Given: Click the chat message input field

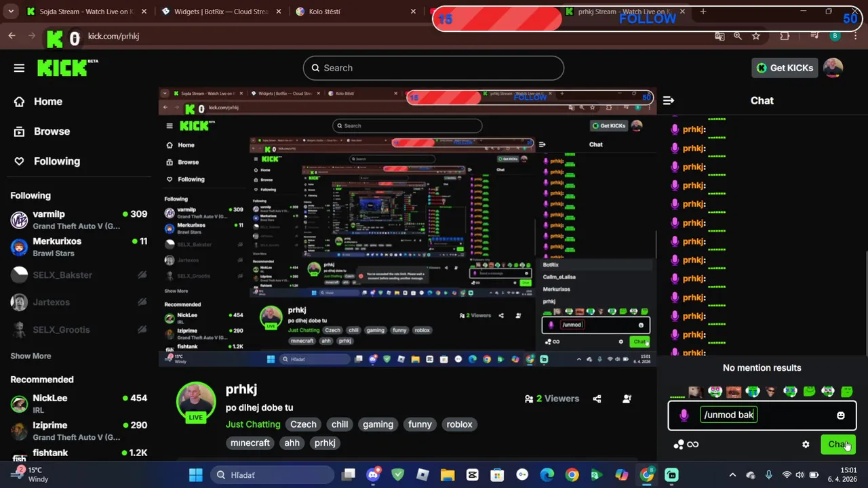Looking at the screenshot, I should click(x=762, y=415).
